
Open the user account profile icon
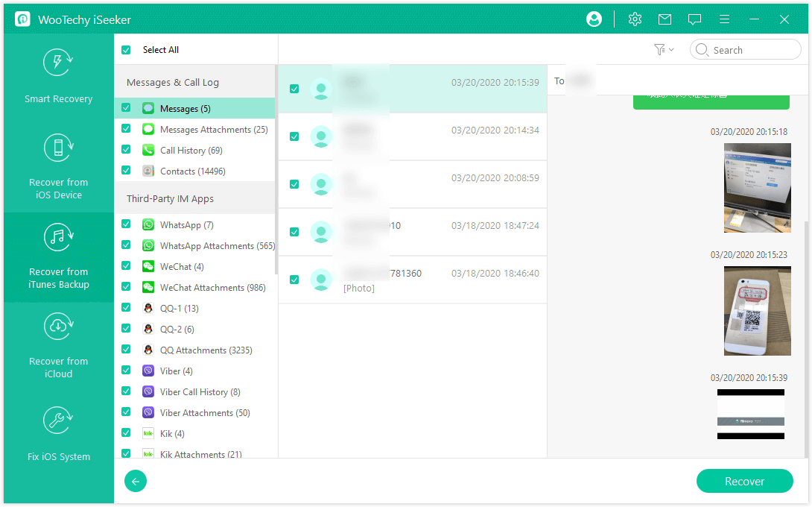click(x=594, y=19)
